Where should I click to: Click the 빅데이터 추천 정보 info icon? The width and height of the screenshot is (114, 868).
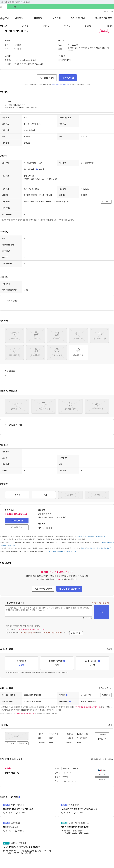[x=19, y=797]
